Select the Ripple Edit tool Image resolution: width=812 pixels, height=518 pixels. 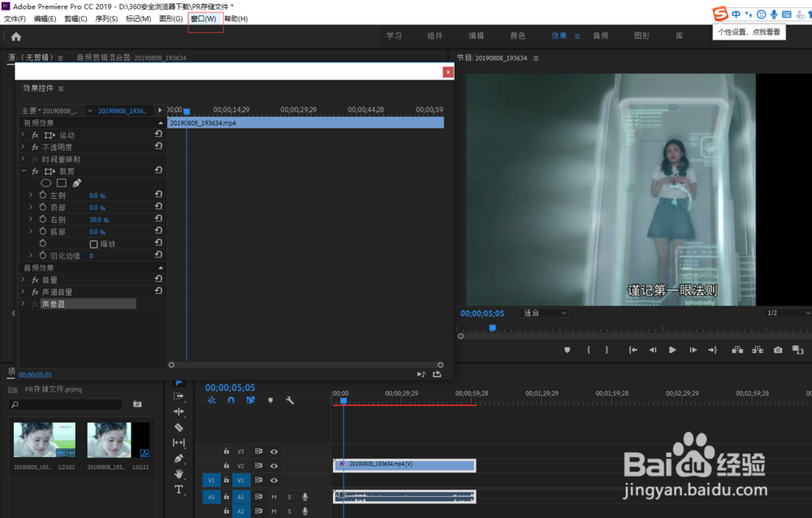coord(179,412)
